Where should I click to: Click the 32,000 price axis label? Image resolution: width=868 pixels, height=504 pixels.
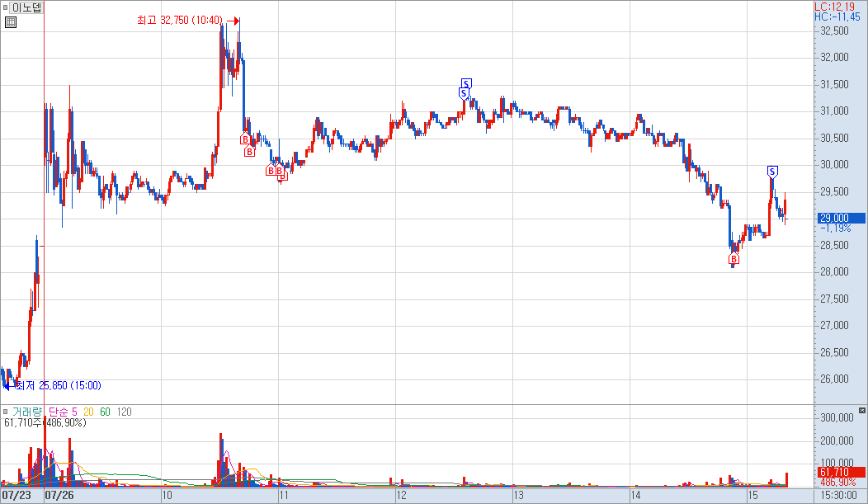(x=834, y=58)
